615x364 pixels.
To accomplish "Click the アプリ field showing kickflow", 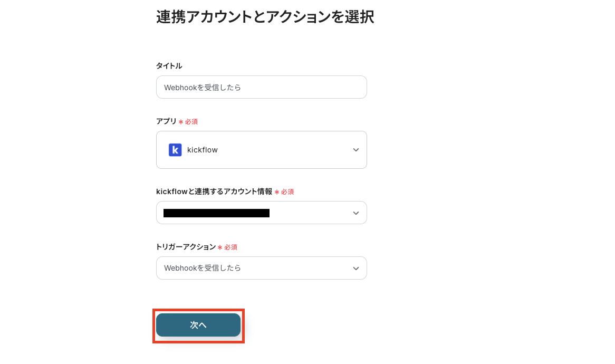I will [262, 150].
